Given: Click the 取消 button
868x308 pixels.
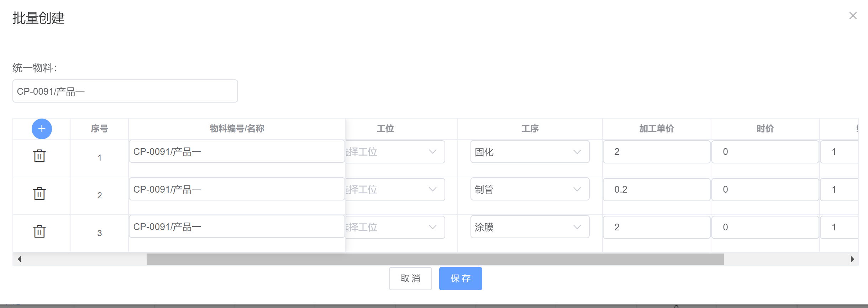Looking at the screenshot, I should tap(410, 278).
